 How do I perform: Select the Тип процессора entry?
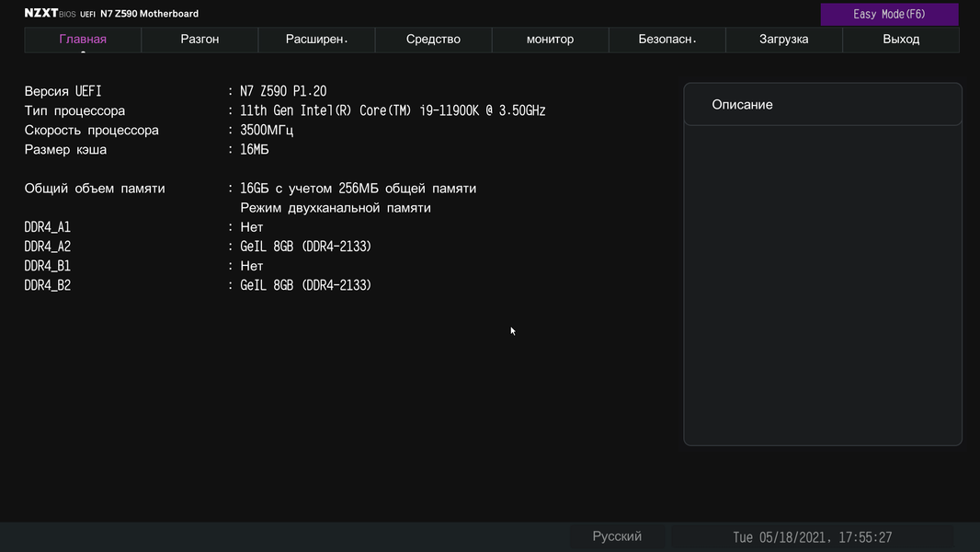click(x=74, y=110)
